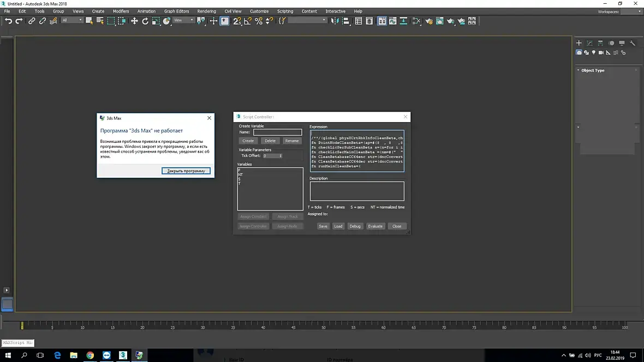Select the Cameras category icon
Viewport: 644px width, 362px height.
coord(601,52)
